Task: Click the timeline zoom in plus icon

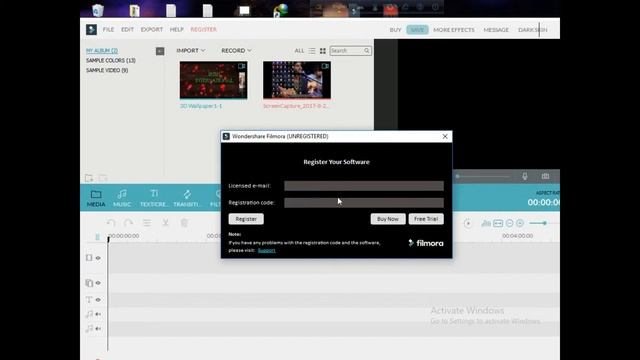Action: 520,223
